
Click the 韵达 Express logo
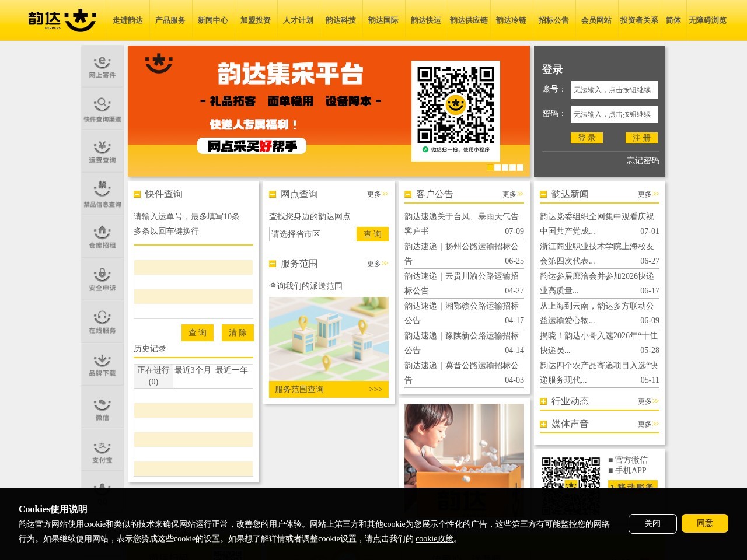point(62,20)
